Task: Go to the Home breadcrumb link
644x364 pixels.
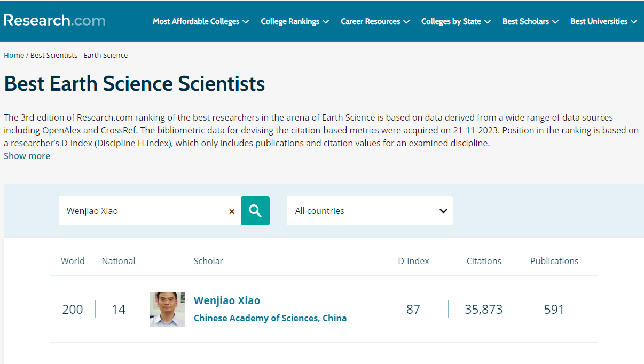Action: 14,55
